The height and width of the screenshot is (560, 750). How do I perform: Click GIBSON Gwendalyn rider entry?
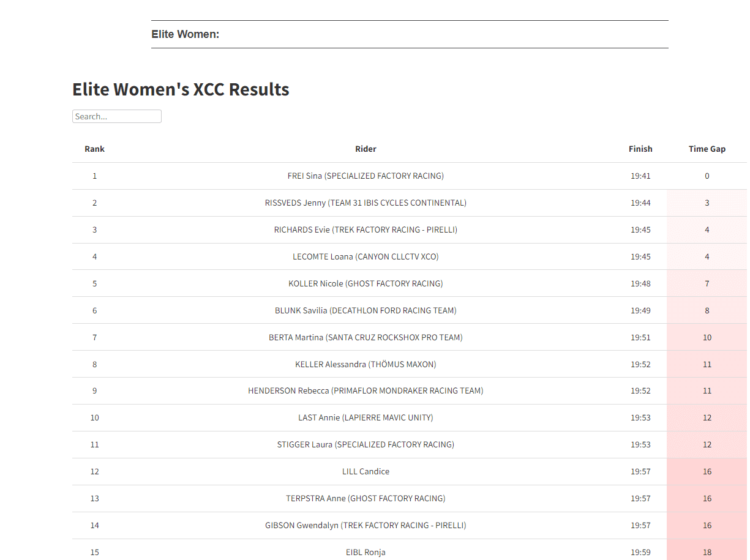coord(366,525)
